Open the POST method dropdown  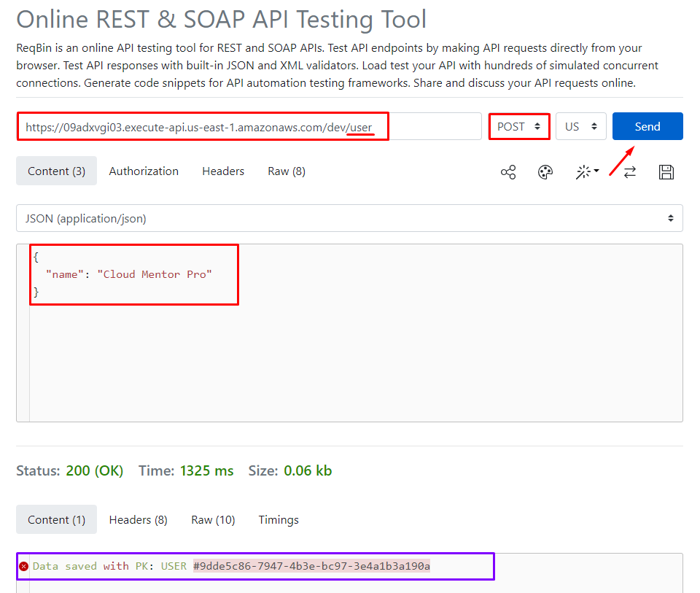(x=519, y=126)
